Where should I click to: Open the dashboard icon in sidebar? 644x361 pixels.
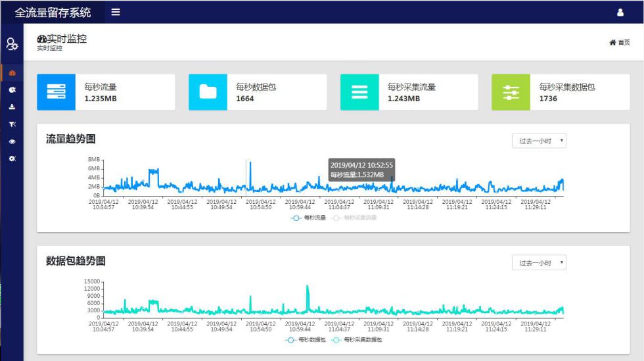12,73
